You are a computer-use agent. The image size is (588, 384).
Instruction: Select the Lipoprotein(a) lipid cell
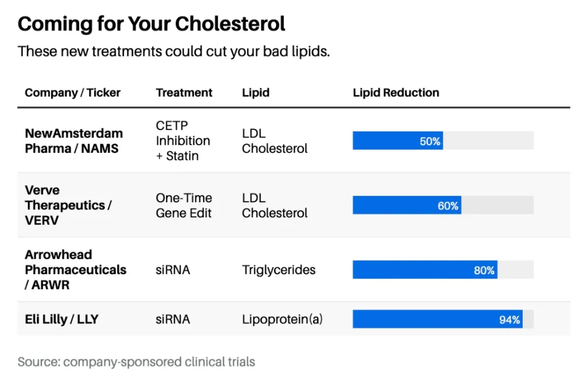[282, 319]
